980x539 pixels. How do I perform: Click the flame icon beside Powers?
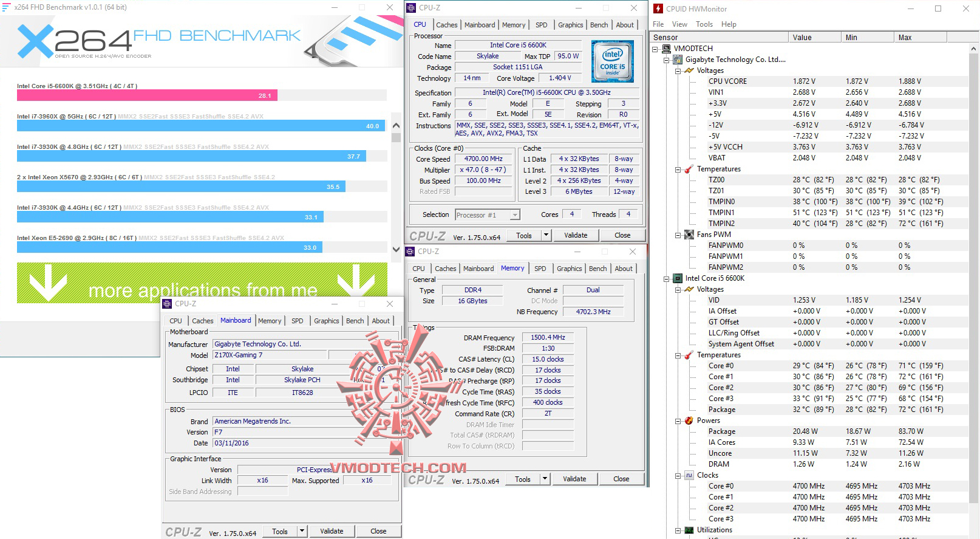[x=689, y=421]
